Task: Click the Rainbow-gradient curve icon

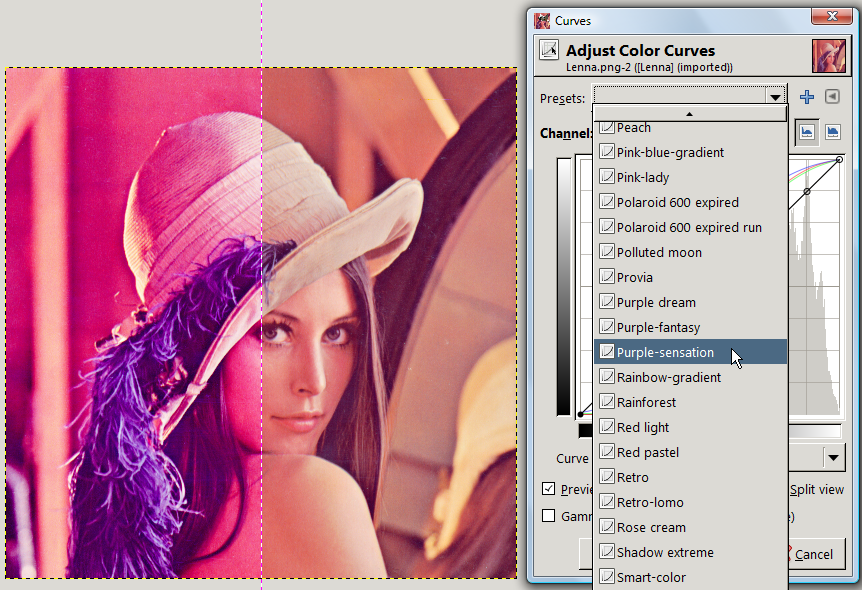Action: tap(607, 376)
